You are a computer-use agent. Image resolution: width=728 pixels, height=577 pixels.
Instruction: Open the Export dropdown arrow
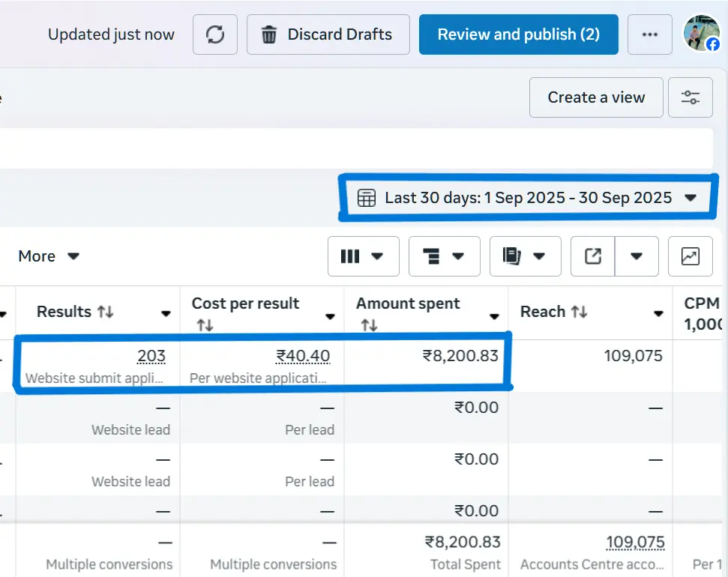(637, 256)
